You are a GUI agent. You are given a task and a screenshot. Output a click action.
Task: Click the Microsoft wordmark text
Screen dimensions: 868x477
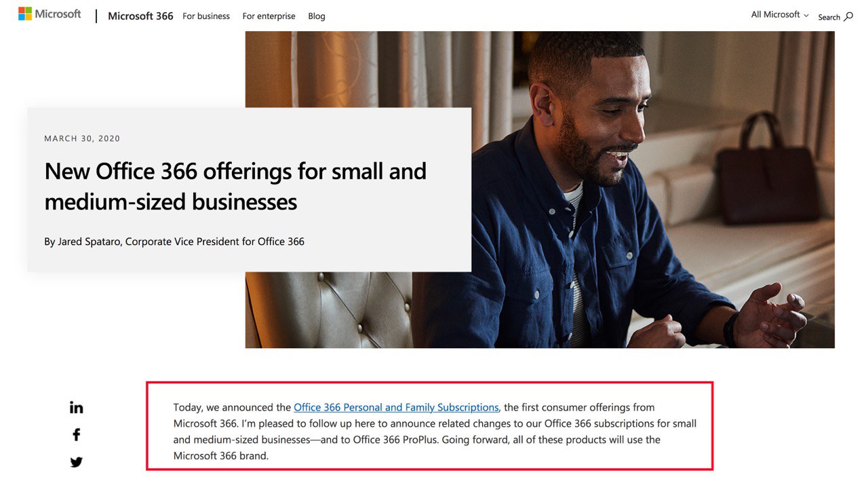point(58,14)
